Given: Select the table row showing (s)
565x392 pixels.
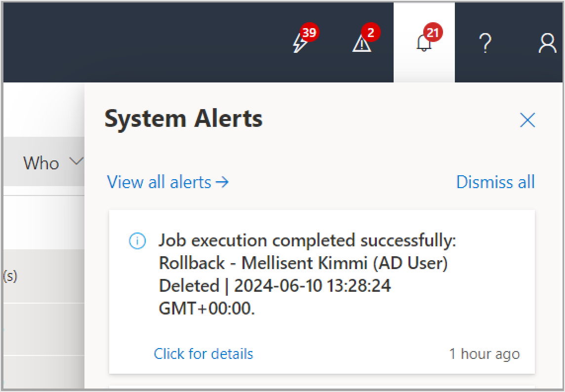Looking at the screenshot, I should [44, 276].
